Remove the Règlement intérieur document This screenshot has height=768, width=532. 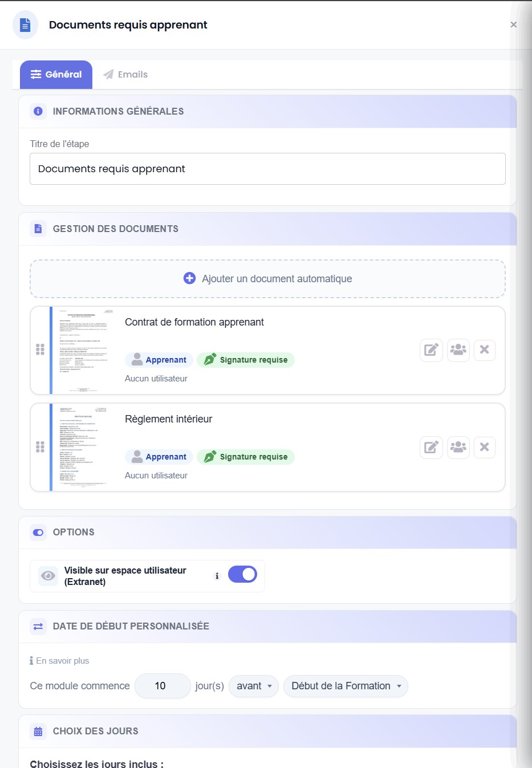coord(484,447)
